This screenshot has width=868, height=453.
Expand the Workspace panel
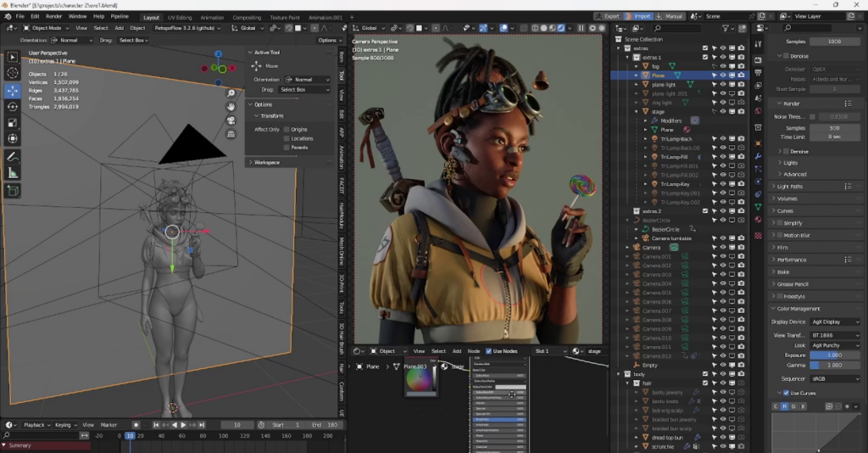coord(266,163)
